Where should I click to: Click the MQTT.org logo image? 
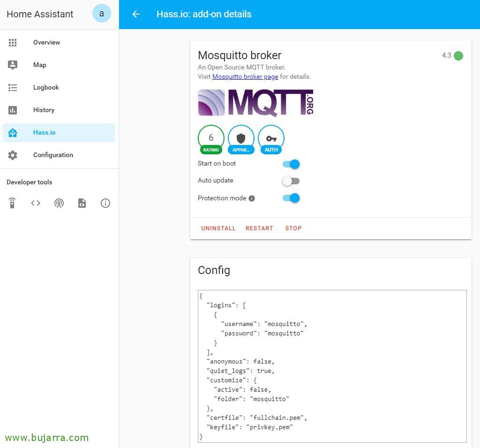click(255, 103)
